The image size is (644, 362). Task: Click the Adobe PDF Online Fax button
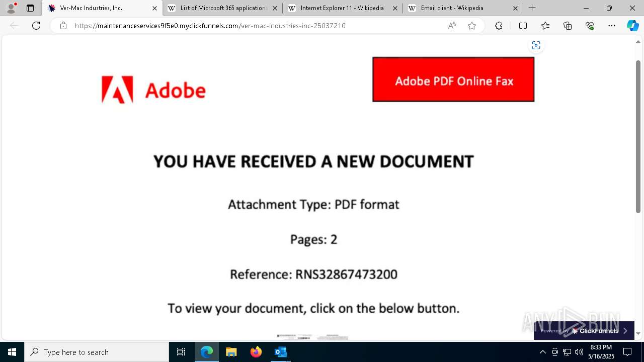[453, 79]
